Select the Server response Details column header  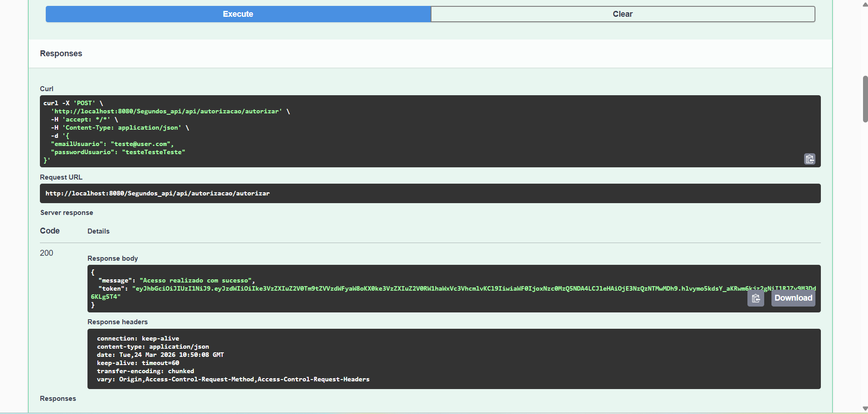[98, 231]
